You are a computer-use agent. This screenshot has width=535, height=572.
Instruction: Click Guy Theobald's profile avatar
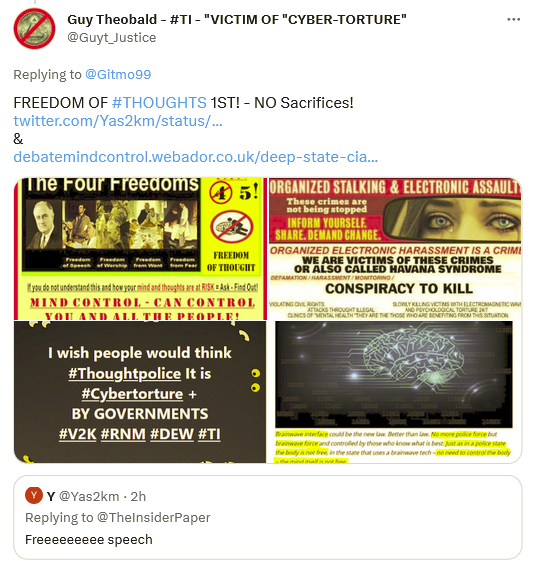34,28
